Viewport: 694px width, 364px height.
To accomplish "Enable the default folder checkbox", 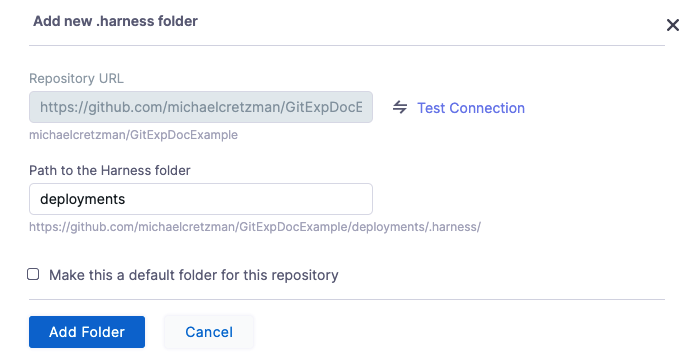I will 33,274.
